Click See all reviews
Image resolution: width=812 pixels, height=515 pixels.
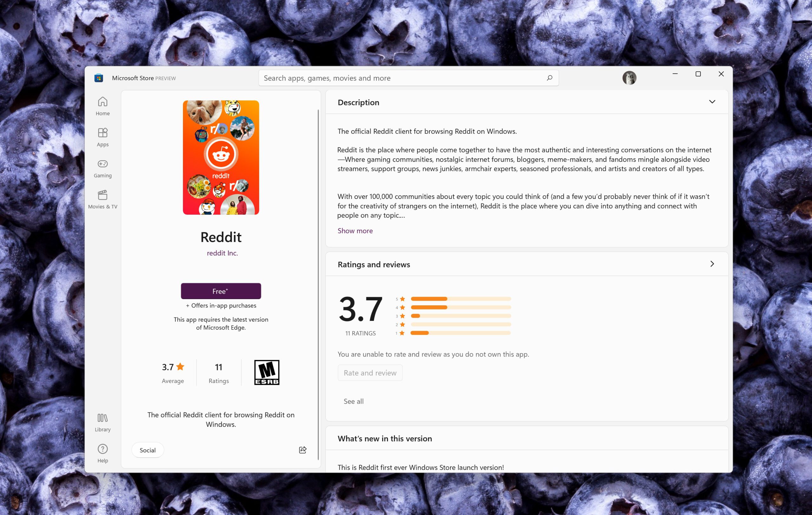click(x=353, y=401)
